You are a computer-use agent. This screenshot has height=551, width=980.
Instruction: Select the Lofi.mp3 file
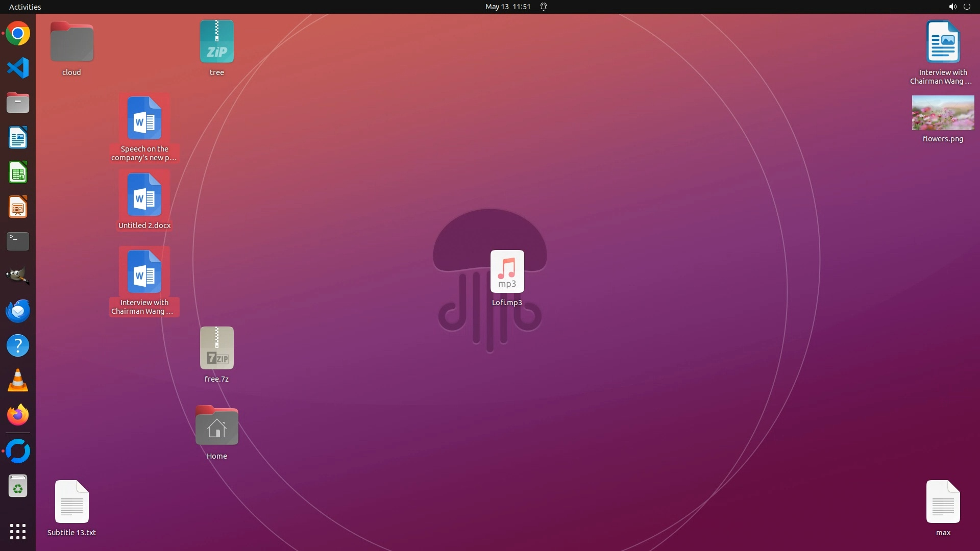pos(507,272)
